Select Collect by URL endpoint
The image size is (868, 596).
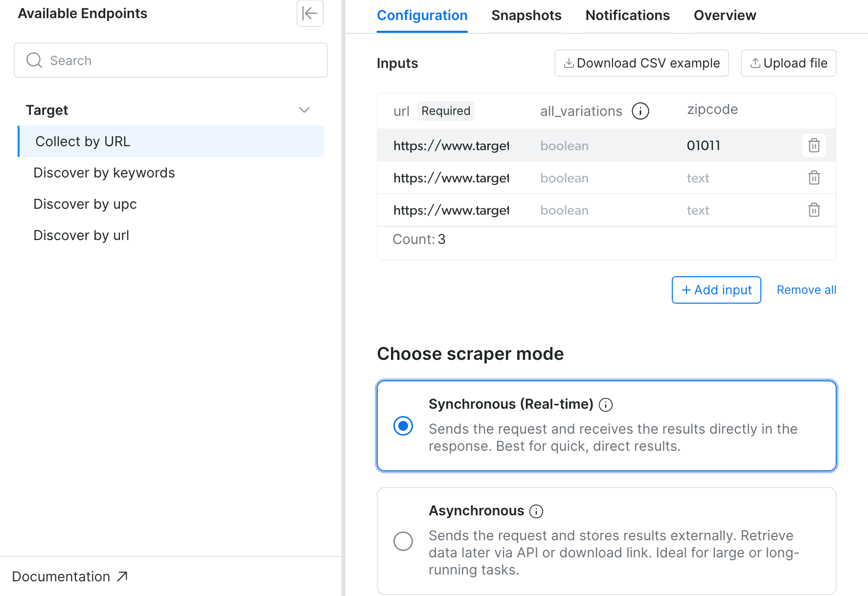(171, 141)
